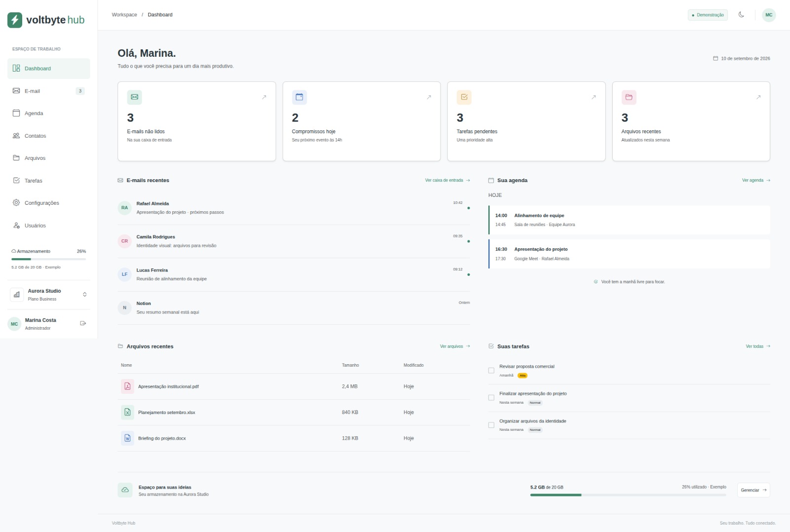Open Usuários in the sidebar
The width and height of the screenshot is (790, 532).
click(x=48, y=226)
